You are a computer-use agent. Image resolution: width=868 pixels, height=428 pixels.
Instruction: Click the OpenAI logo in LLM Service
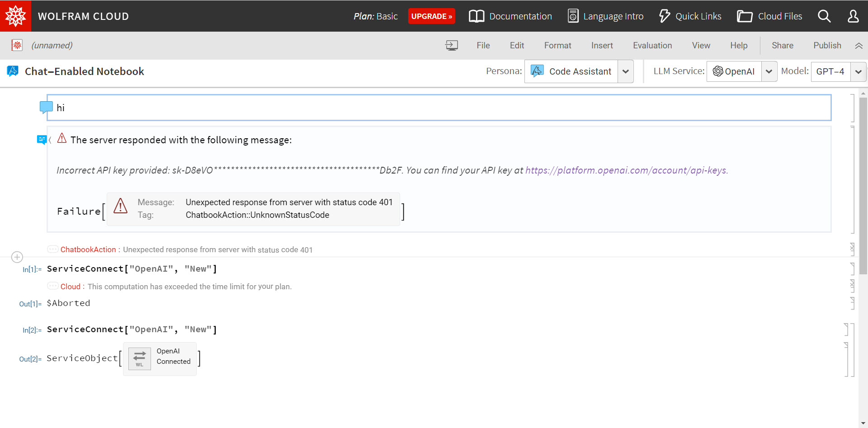pos(718,71)
